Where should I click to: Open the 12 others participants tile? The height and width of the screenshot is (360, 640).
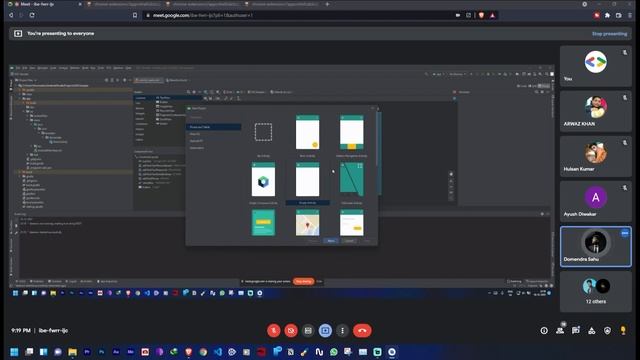[596, 291]
